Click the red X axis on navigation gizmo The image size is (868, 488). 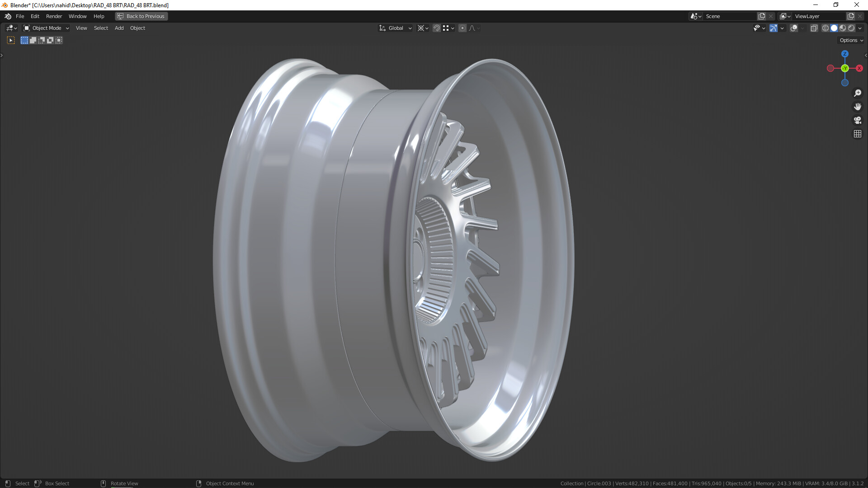pos(859,68)
